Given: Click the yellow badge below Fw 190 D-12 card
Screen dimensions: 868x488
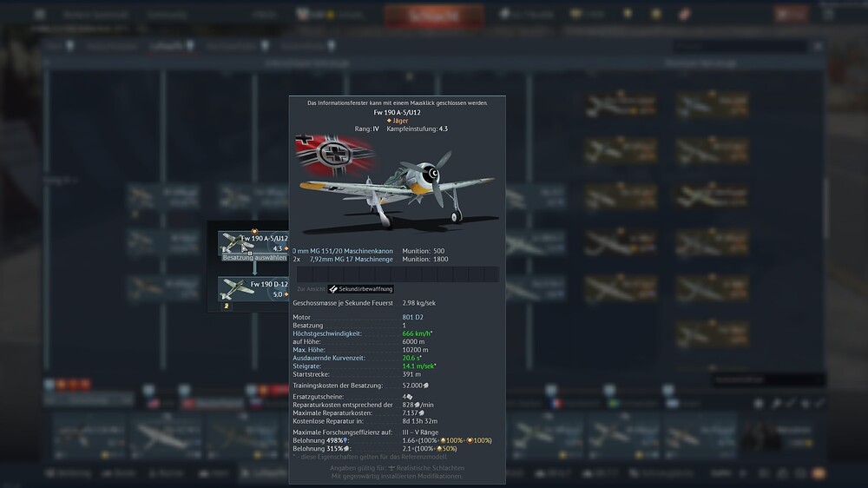Looking at the screenshot, I should click(227, 306).
